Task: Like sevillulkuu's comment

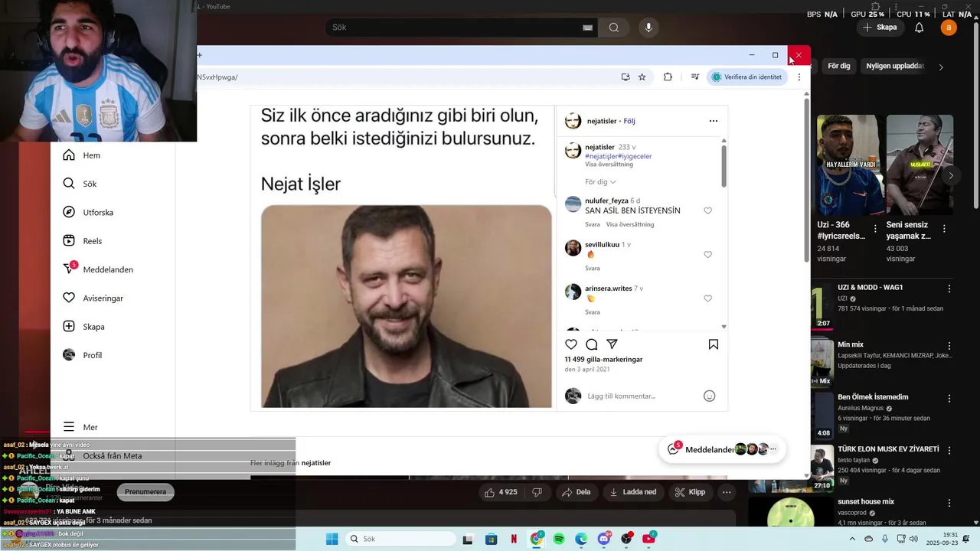Action: (707, 255)
